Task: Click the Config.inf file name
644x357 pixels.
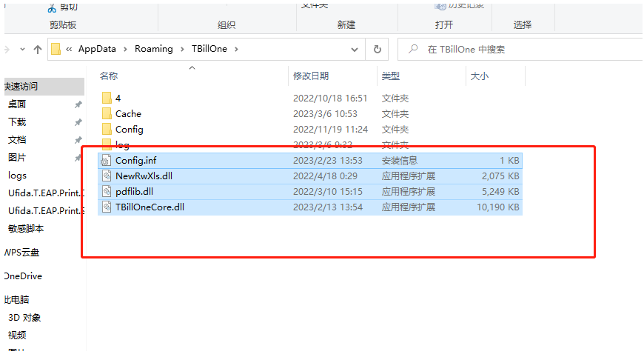Action: click(136, 161)
